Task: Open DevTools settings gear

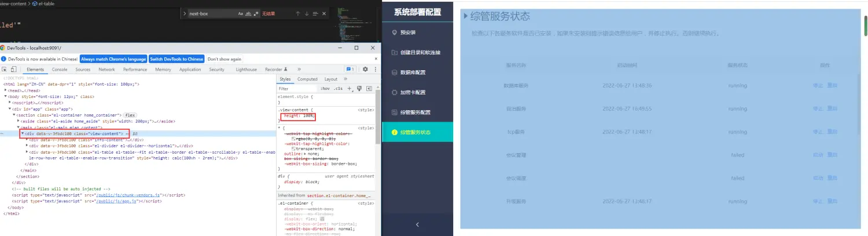Action: 365,70
